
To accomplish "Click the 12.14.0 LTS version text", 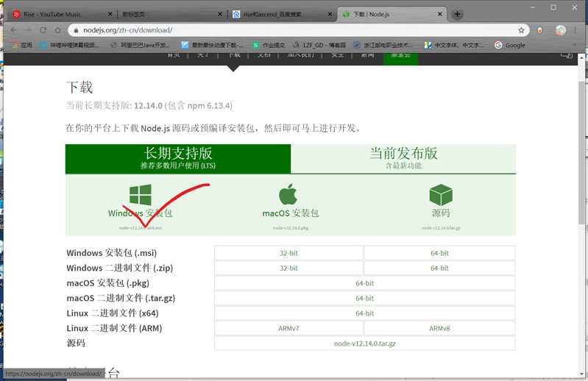I will coord(148,106).
